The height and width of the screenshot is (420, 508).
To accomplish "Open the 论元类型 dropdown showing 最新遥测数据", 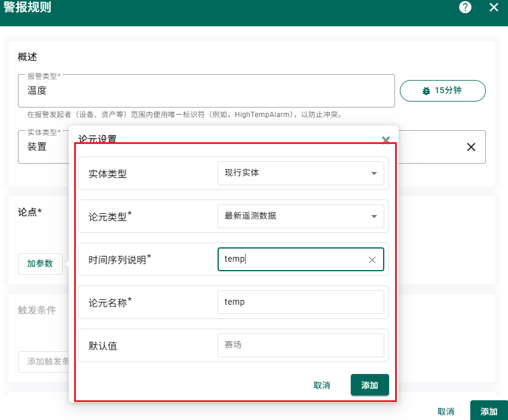I will pyautogui.click(x=300, y=216).
